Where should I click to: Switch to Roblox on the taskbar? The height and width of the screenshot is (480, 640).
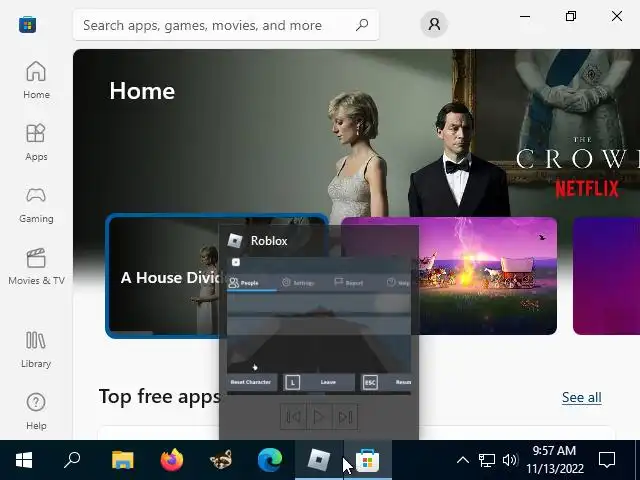point(319,460)
